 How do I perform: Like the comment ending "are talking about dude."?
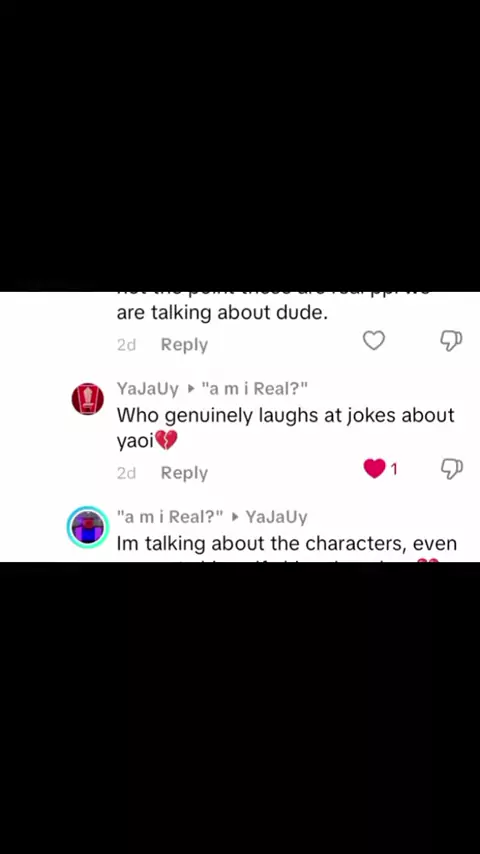click(x=374, y=340)
